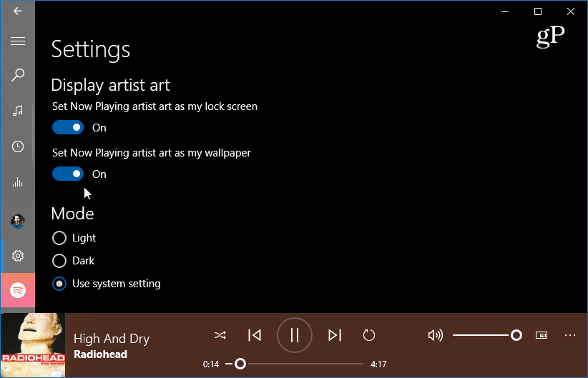The width and height of the screenshot is (588, 378).
Task: Open My Music from sidebar note icon
Action: point(18,111)
